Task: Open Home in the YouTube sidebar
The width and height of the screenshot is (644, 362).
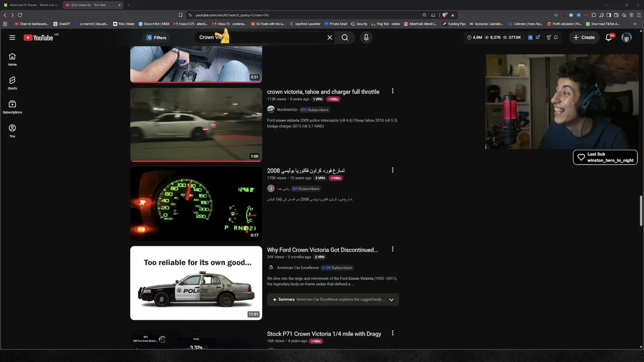Action: click(x=12, y=59)
